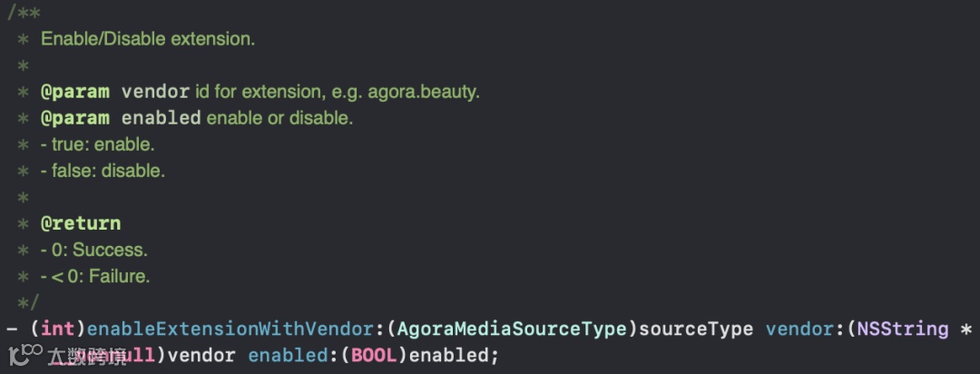980x374 pixels.
Task: Click the '- 0: Success.' comment line
Action: click(94, 250)
